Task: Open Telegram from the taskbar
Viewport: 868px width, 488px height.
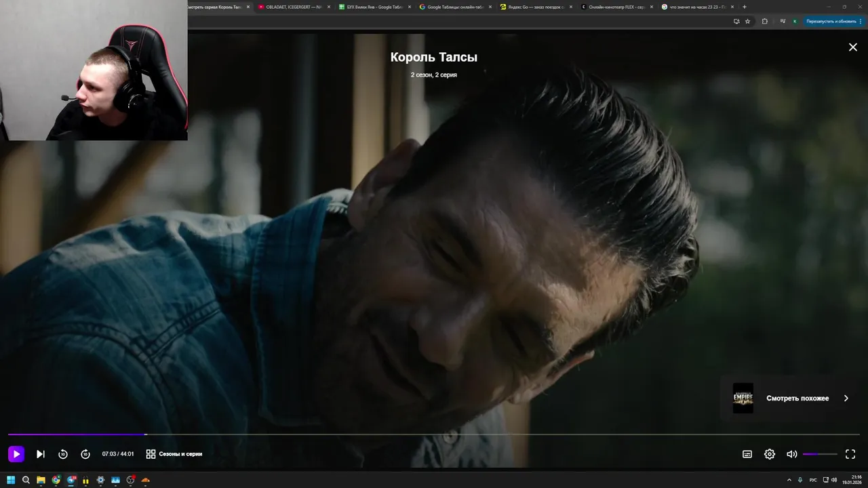Action: tap(71, 480)
